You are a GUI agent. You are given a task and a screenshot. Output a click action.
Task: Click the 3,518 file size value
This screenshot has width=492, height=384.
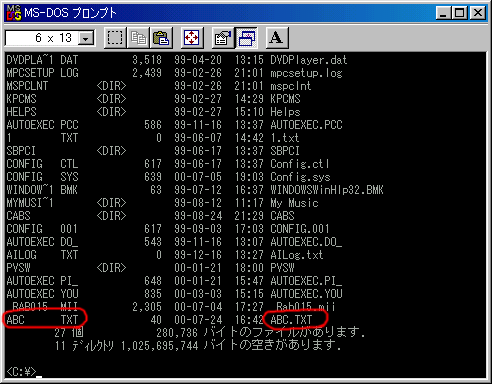[147, 60]
